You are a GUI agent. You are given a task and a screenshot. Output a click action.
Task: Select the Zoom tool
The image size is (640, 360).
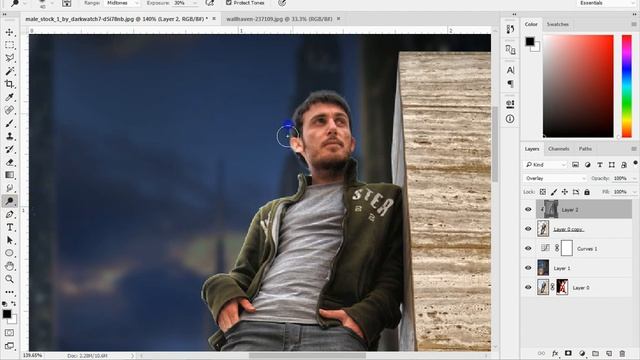[x=9, y=279]
